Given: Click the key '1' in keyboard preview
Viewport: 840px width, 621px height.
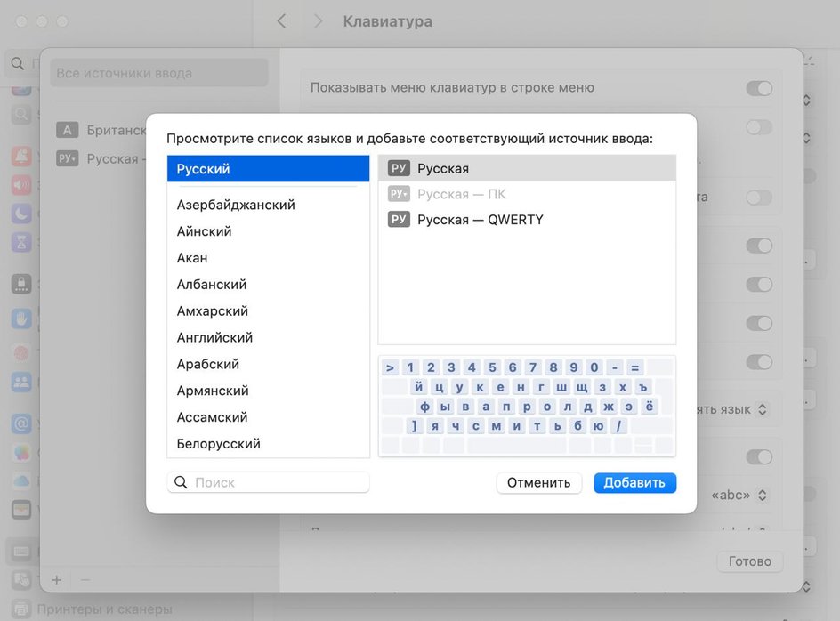Looking at the screenshot, I should [x=410, y=367].
